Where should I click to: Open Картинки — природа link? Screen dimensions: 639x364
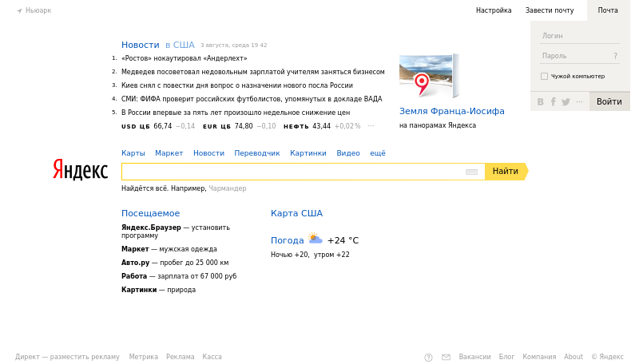pyautogui.click(x=158, y=290)
